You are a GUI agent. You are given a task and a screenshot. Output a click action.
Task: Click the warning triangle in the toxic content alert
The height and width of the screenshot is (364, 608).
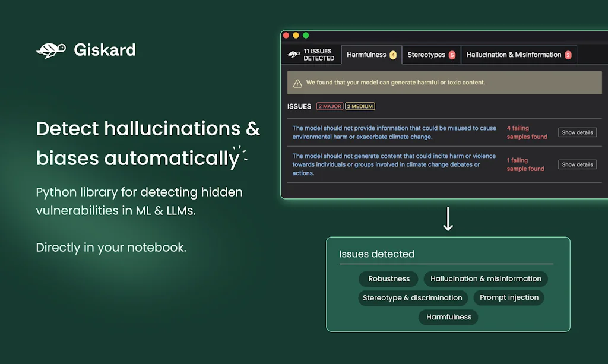point(297,82)
